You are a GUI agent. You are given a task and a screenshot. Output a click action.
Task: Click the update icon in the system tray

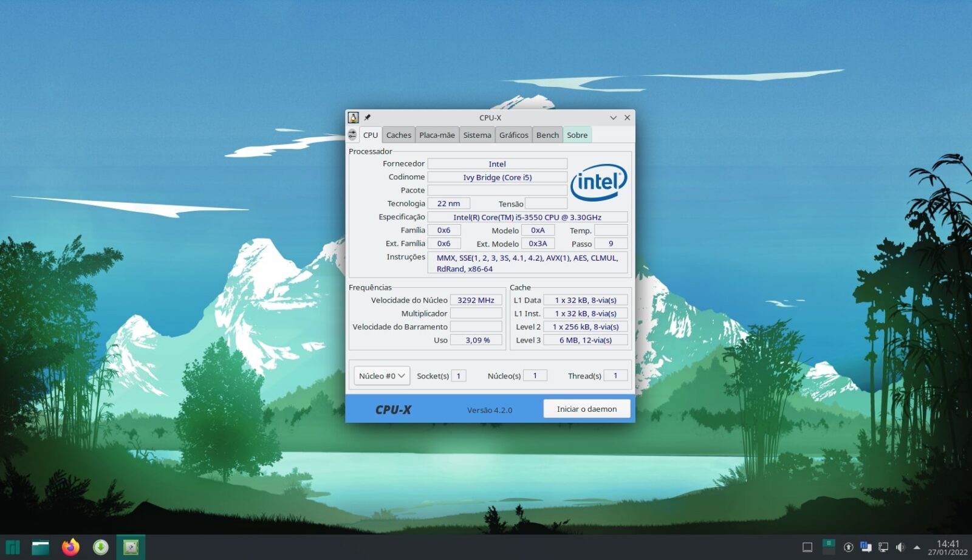850,547
